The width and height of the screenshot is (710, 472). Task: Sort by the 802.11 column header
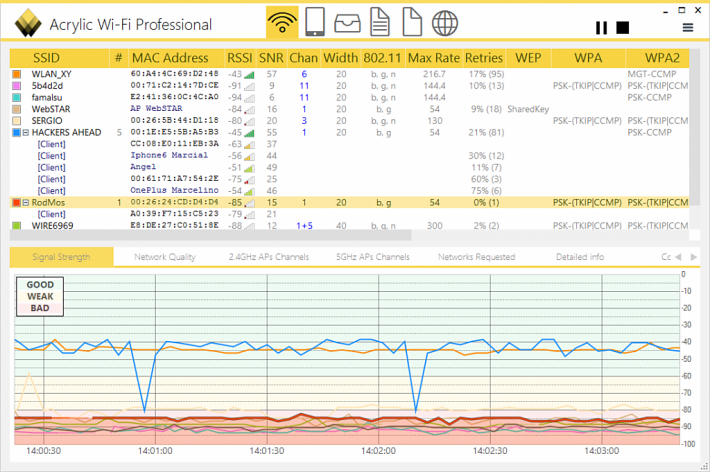[383, 58]
